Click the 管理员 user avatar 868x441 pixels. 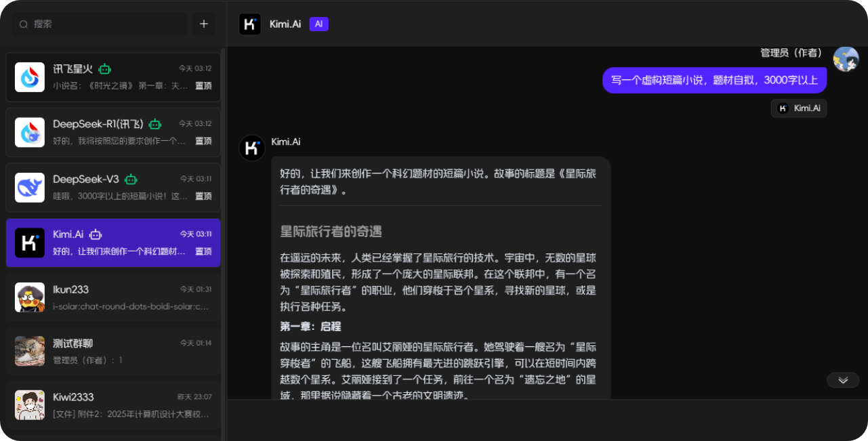(x=846, y=59)
